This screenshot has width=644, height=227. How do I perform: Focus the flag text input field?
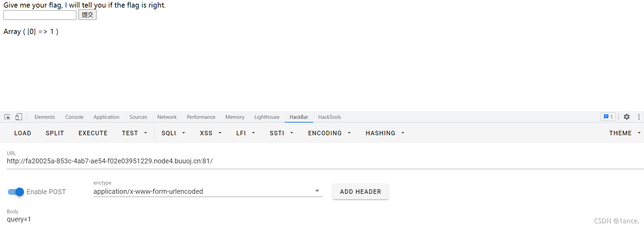tap(40, 15)
